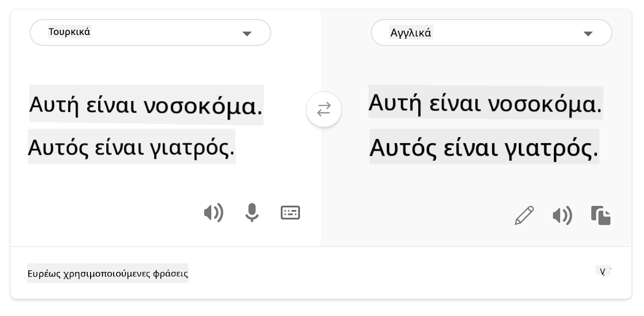Start voice input with the microphone
Viewport: 644px width, 316px height.
click(252, 213)
